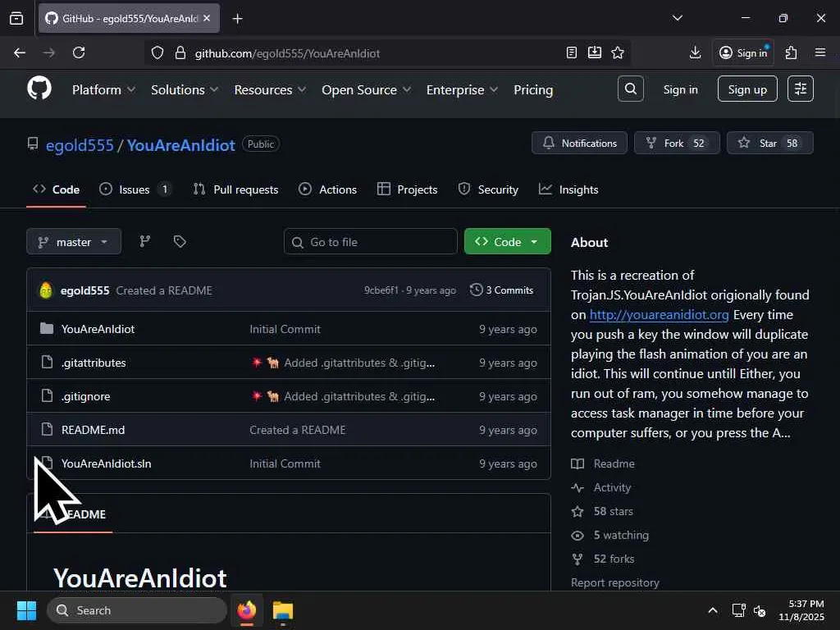Click the Firefox taskbar icon

coord(246,610)
